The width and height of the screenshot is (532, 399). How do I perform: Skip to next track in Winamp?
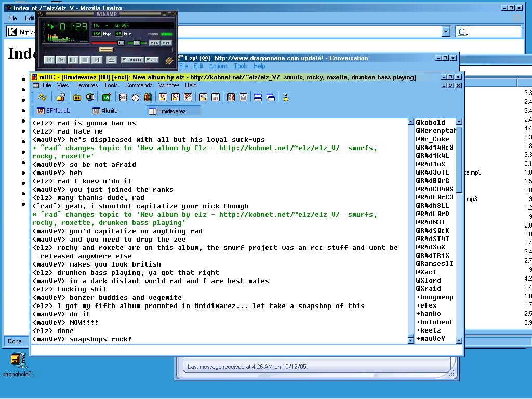click(x=97, y=60)
